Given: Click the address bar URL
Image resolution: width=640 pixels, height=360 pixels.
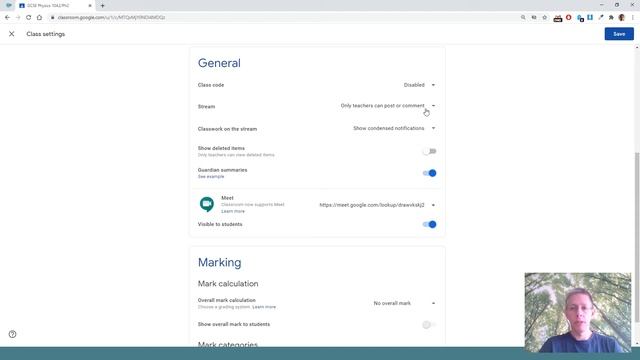Looking at the screenshot, I should point(111,18).
